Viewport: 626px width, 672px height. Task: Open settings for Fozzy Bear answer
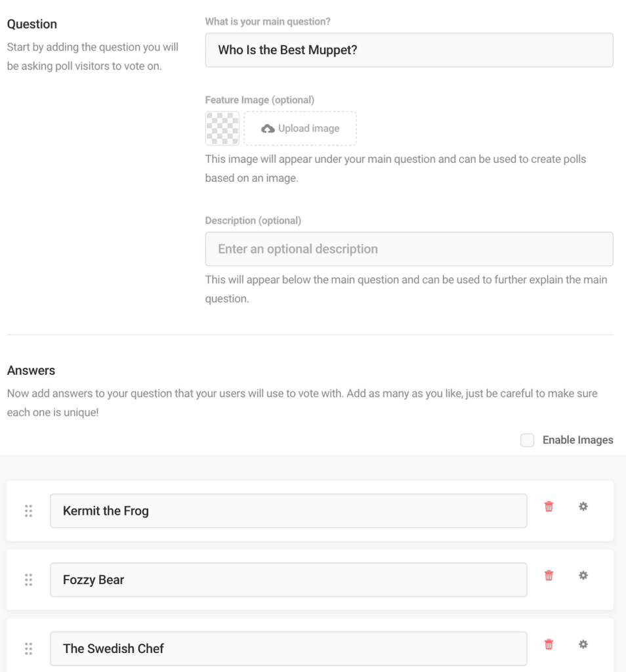click(x=583, y=575)
